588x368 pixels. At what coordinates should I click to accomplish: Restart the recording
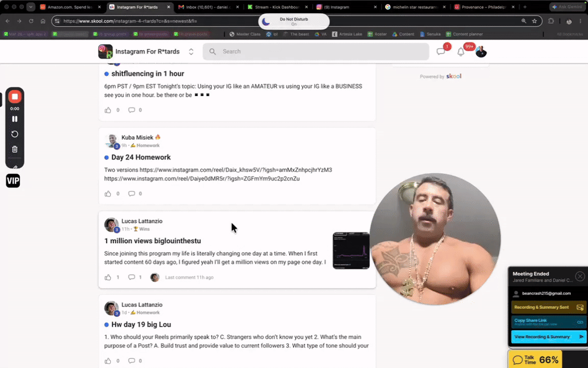(14, 134)
